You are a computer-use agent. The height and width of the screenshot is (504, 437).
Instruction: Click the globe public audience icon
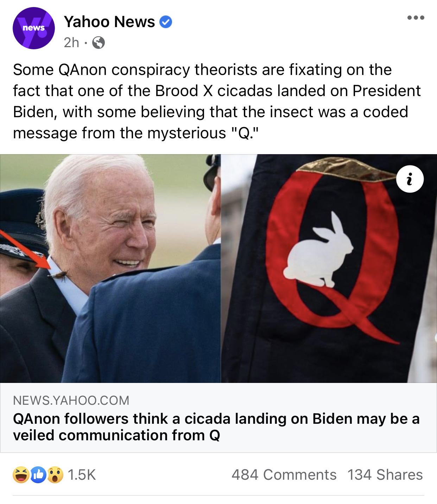point(99,43)
